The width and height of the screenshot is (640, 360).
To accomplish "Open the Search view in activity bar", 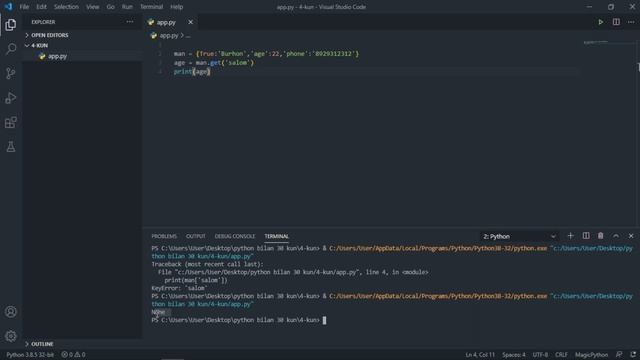I will tap(11, 49).
